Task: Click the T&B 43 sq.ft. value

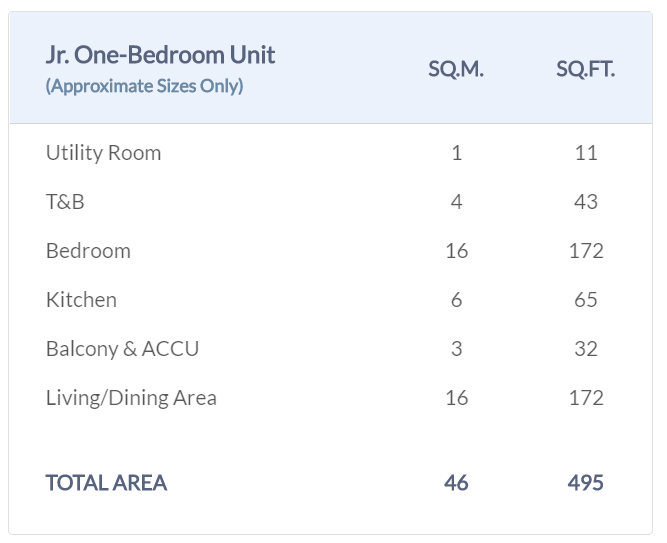Action: pyautogui.click(x=586, y=202)
